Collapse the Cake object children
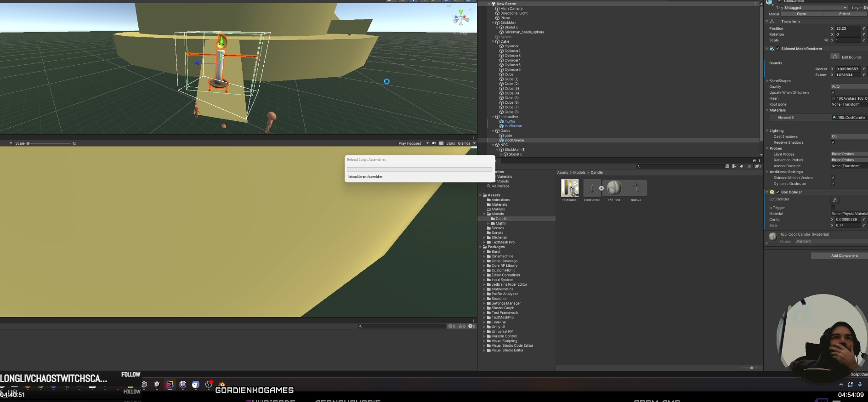The height and width of the screenshot is (402, 868). pos(493,41)
